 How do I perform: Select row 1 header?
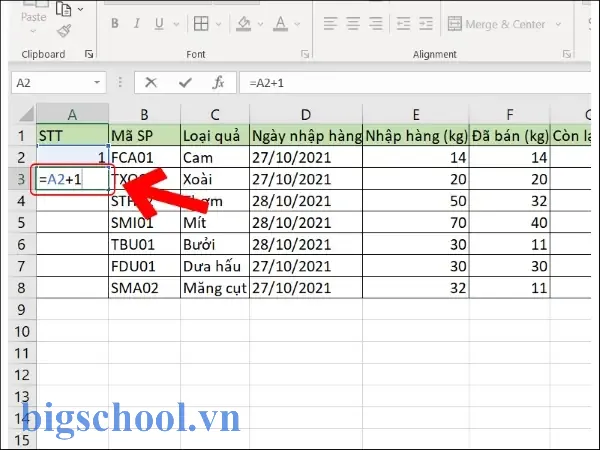[22, 135]
